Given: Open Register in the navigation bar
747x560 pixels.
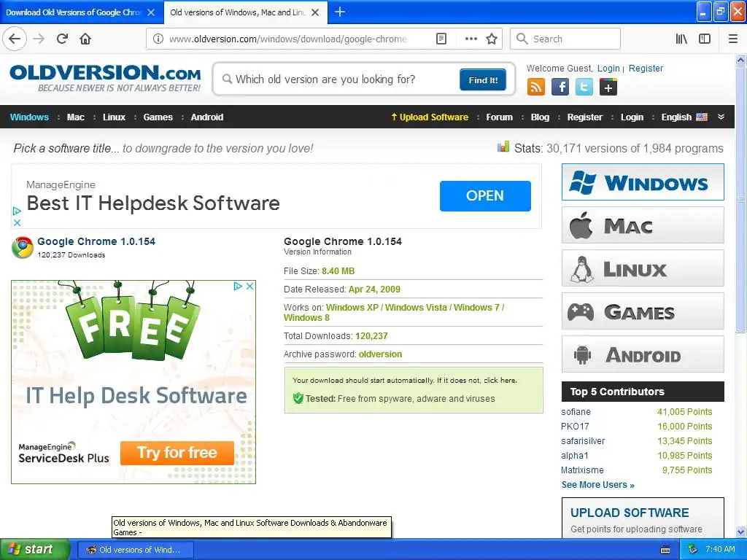Looking at the screenshot, I should (x=584, y=117).
